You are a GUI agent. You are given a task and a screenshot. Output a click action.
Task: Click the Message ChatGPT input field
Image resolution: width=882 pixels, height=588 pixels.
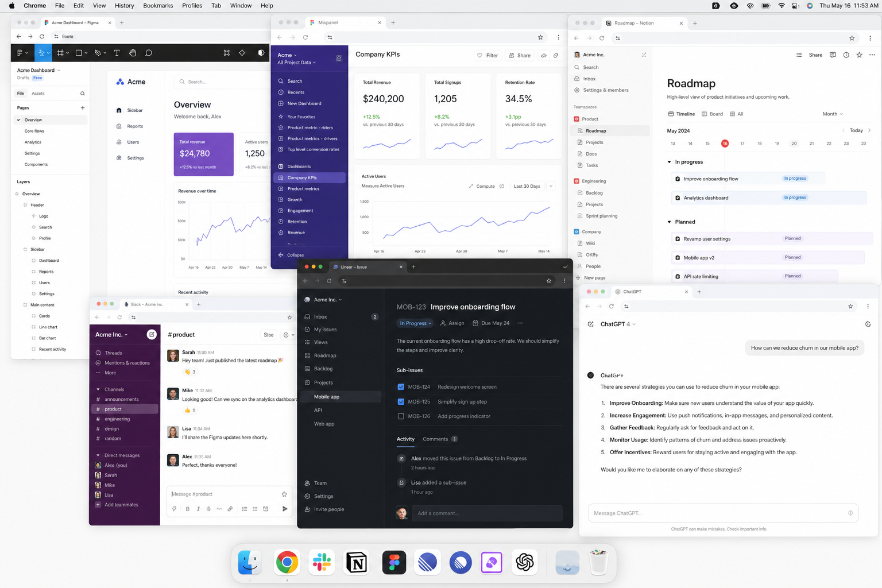coord(724,513)
